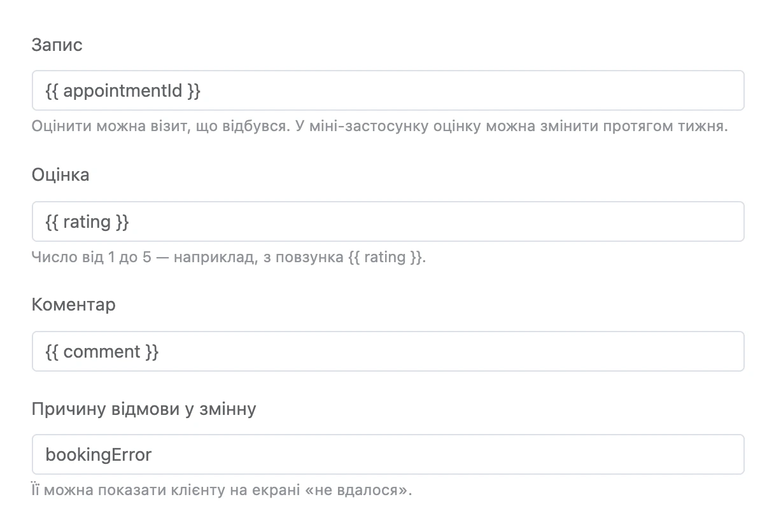This screenshot has width=774, height=532.
Task: Place cursor on the {{ comment }} text
Action: tap(102, 352)
